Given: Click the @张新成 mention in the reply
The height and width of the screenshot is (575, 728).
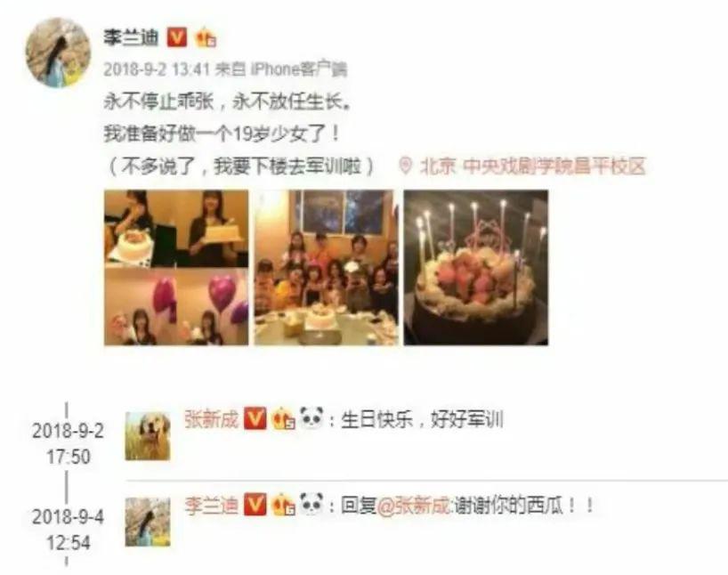Looking at the screenshot, I should 414,506.
